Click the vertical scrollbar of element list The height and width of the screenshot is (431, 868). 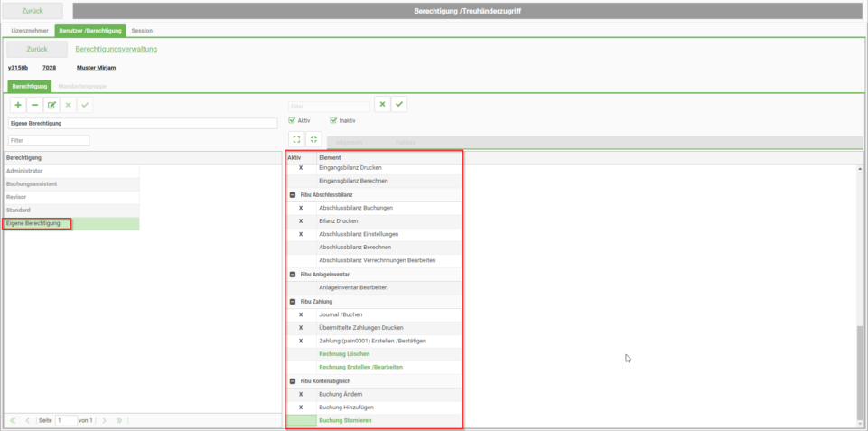860,296
